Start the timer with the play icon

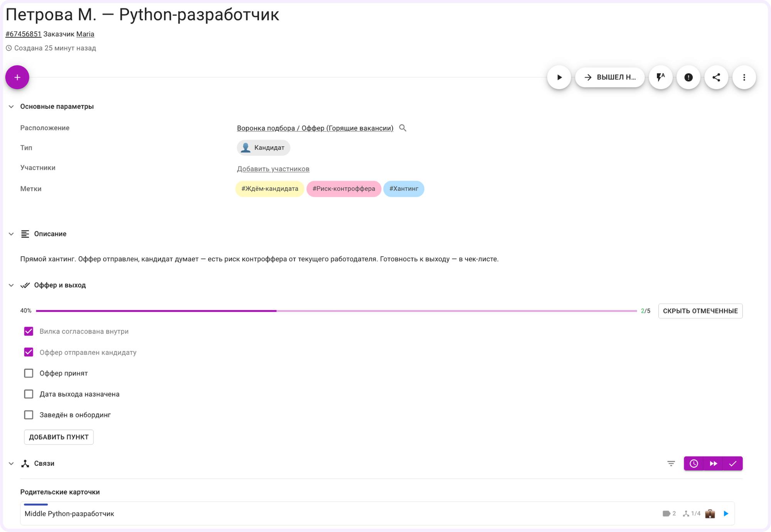tap(559, 77)
